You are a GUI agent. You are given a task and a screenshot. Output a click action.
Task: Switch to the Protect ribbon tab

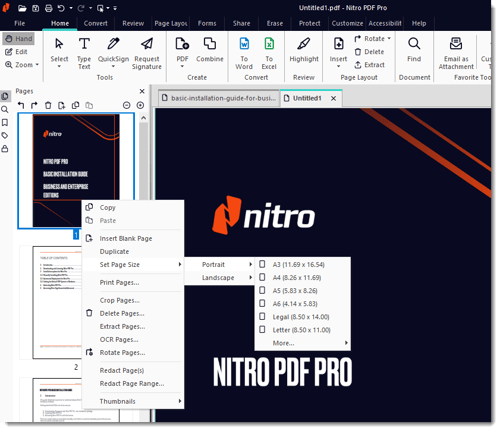pos(309,23)
